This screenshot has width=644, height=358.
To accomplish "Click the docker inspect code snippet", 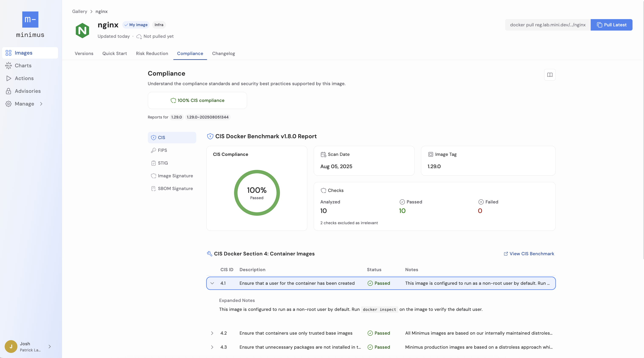I will coord(379,310).
